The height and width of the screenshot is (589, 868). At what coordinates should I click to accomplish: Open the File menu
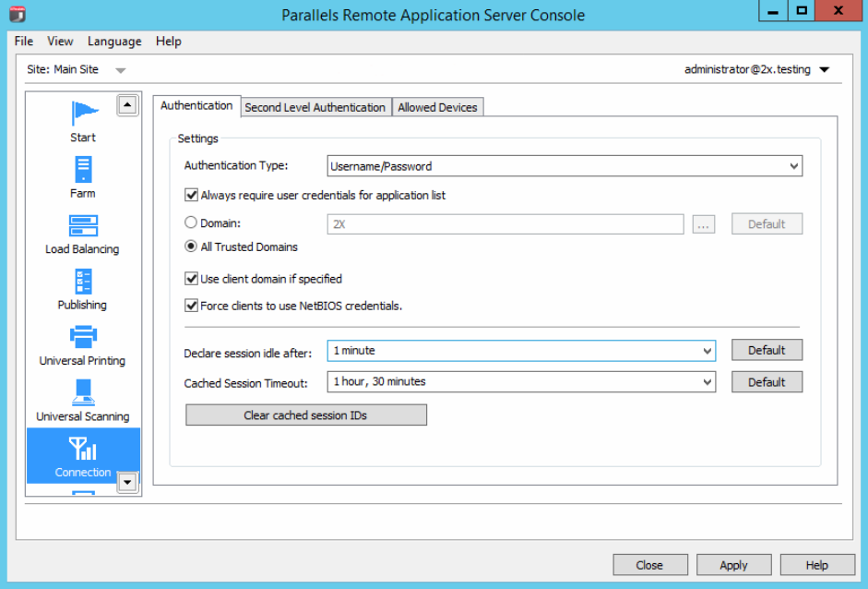[x=24, y=42]
